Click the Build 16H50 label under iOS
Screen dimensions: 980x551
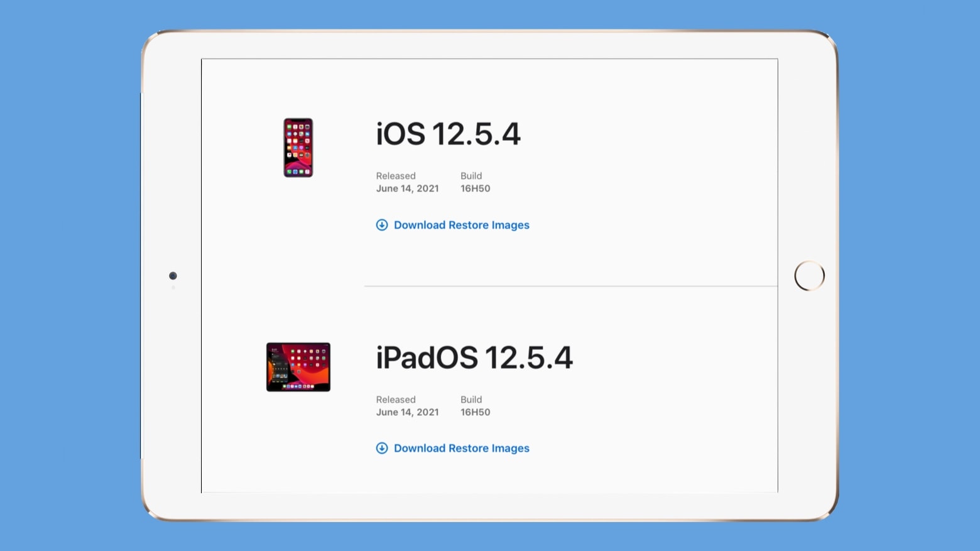476,188
